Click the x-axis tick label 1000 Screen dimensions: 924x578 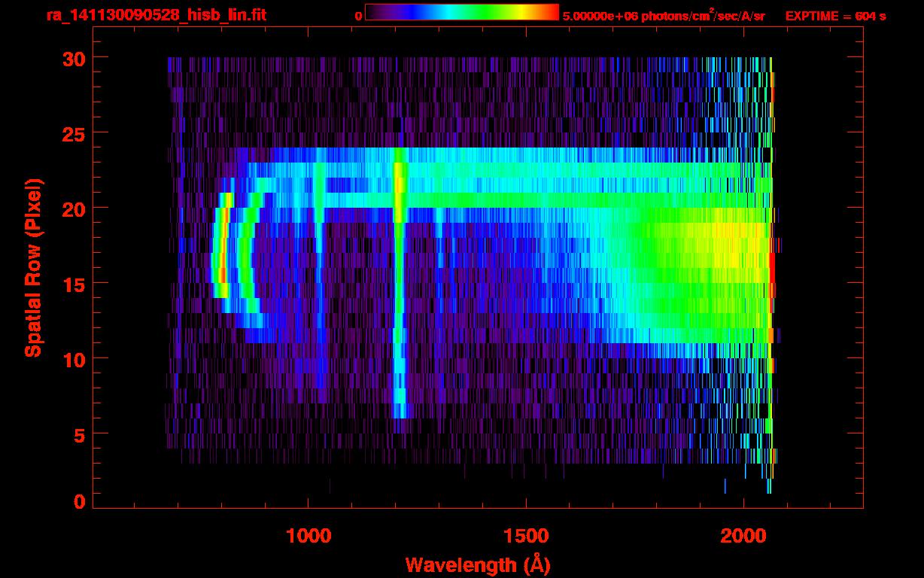[x=309, y=536]
